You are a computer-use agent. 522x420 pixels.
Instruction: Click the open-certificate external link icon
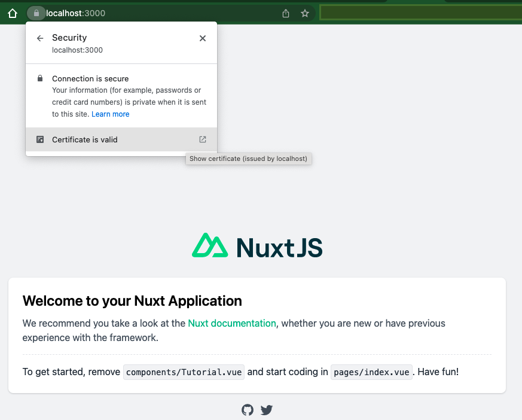(203, 139)
